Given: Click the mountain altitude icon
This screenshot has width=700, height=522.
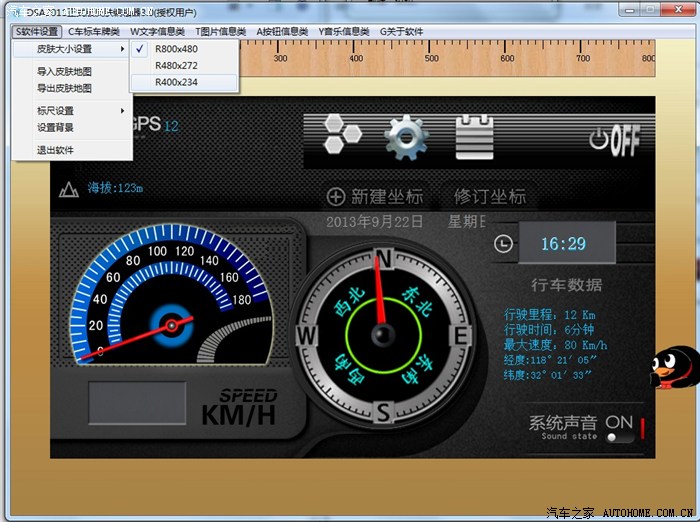Looking at the screenshot, I should tap(69, 188).
